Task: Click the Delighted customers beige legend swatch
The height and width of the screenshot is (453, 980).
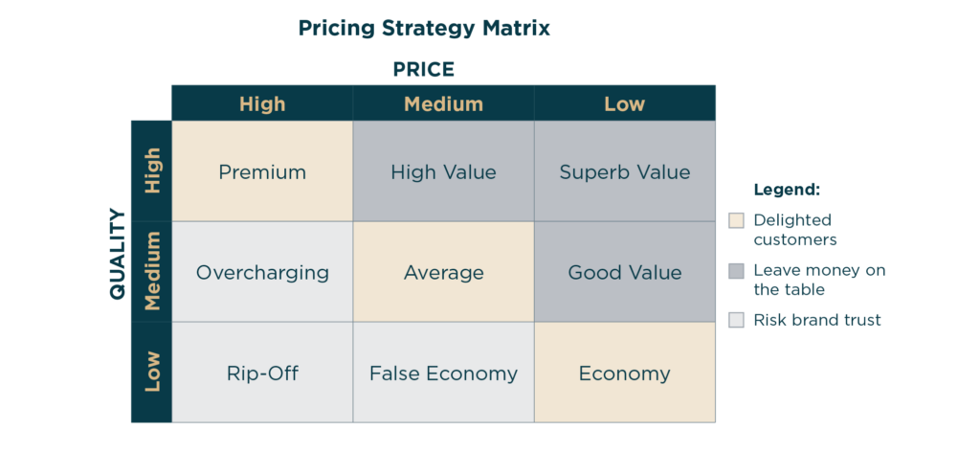Action: [735, 220]
